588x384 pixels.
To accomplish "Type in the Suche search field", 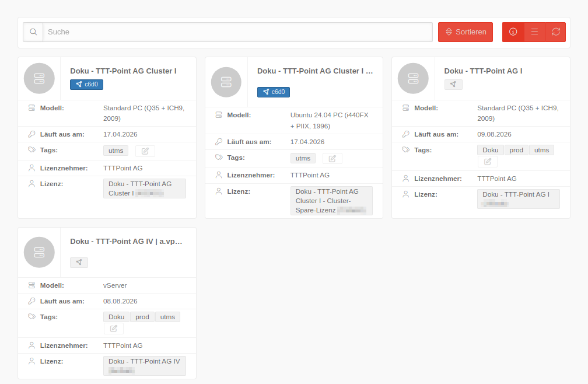I will point(237,32).
